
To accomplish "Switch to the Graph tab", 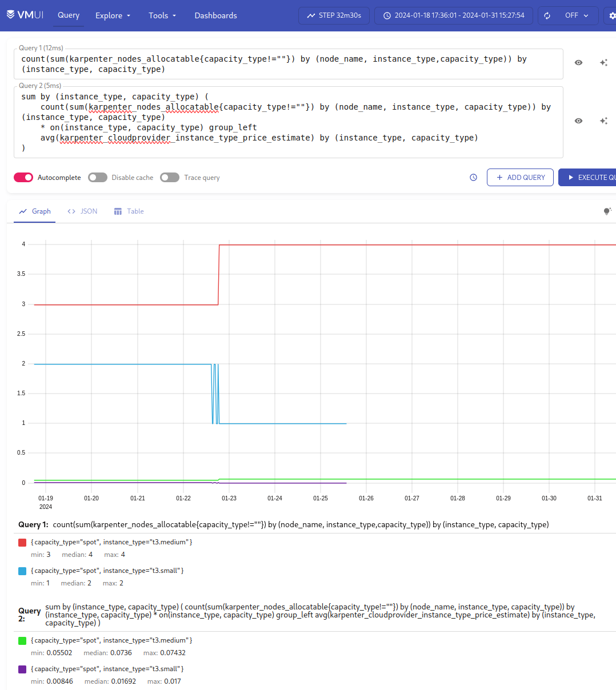I will pyautogui.click(x=35, y=211).
